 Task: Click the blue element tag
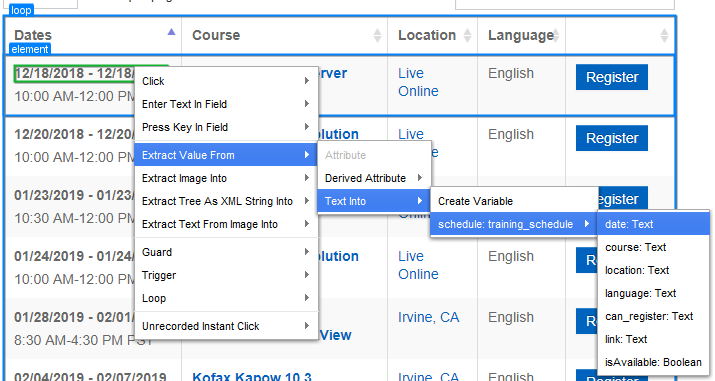click(30, 49)
